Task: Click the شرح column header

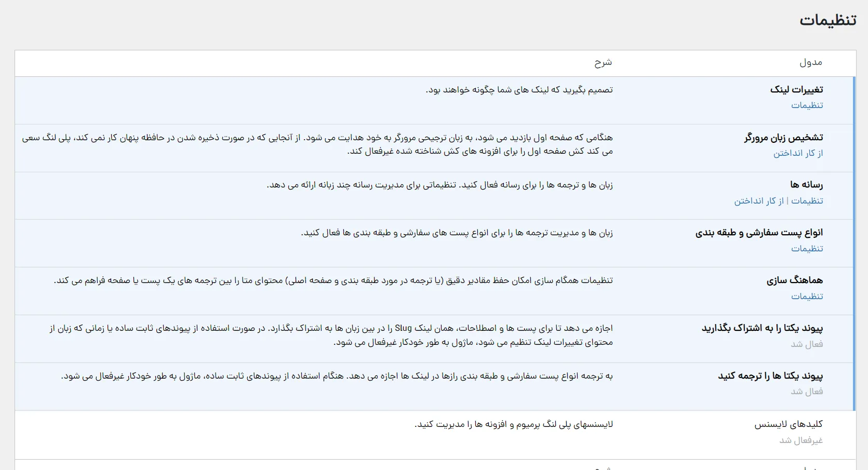Action: [603, 62]
